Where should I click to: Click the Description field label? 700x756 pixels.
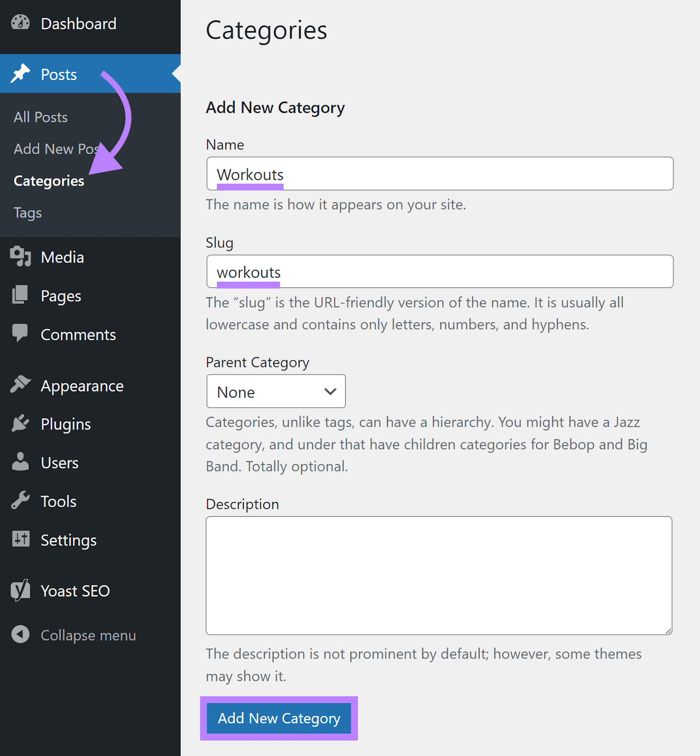(242, 505)
